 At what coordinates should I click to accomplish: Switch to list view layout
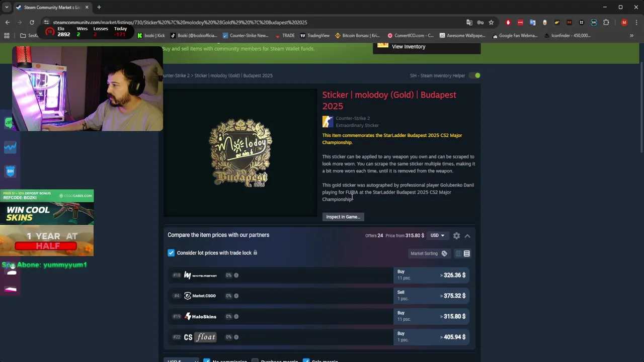[467, 253]
